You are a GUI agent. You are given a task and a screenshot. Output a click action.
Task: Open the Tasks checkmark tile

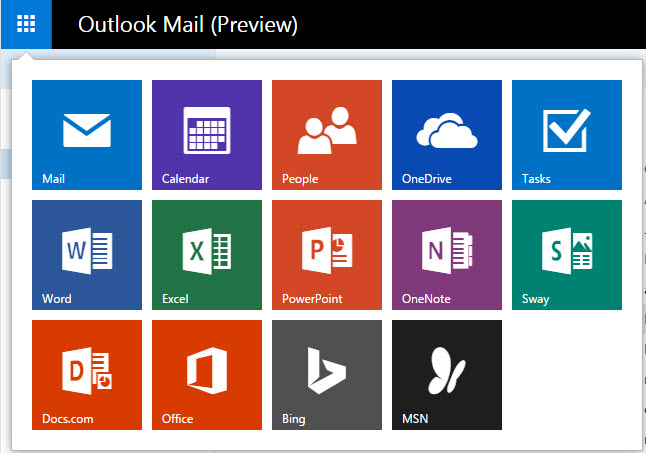(x=567, y=134)
